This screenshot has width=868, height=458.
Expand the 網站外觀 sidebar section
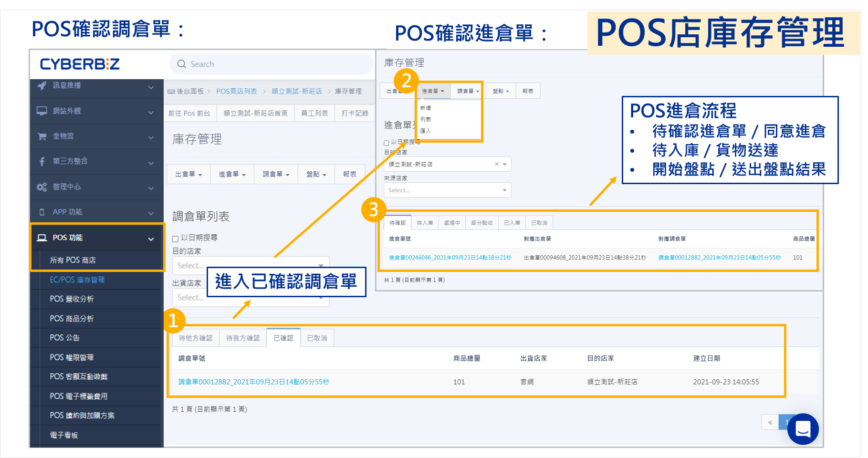tap(151, 113)
